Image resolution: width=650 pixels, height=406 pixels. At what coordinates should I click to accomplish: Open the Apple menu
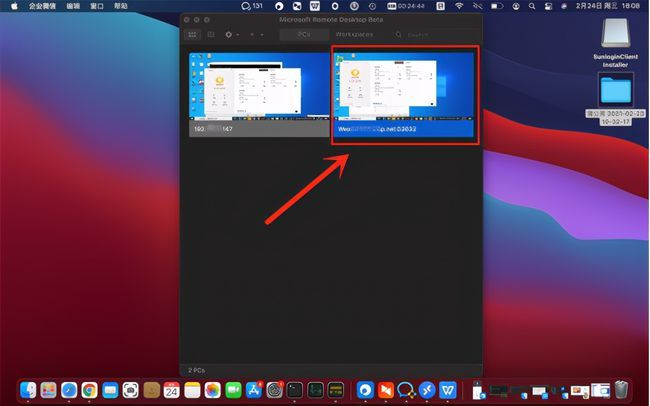15,6
